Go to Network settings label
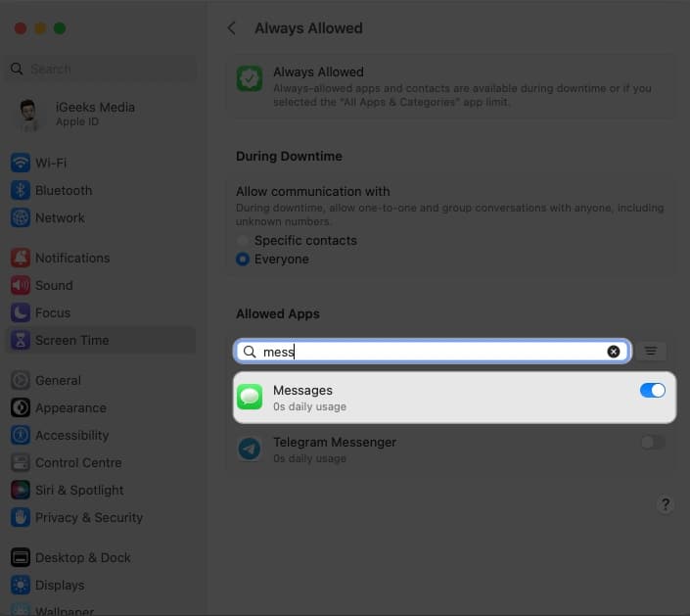Image resolution: width=690 pixels, height=616 pixels. pos(60,217)
